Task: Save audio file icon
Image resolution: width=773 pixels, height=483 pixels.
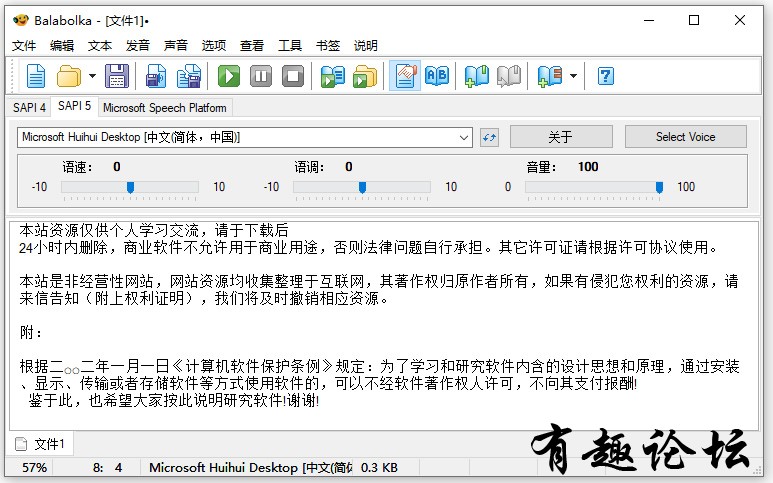Action: (156, 76)
